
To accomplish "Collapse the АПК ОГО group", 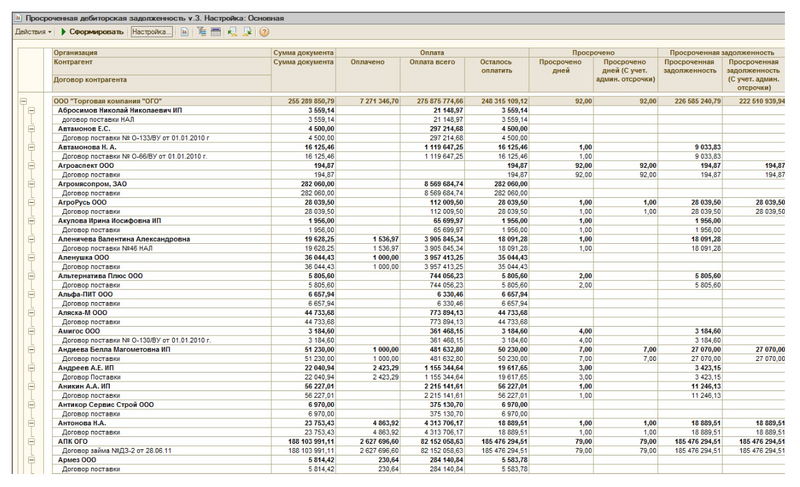I will [x=32, y=441].
